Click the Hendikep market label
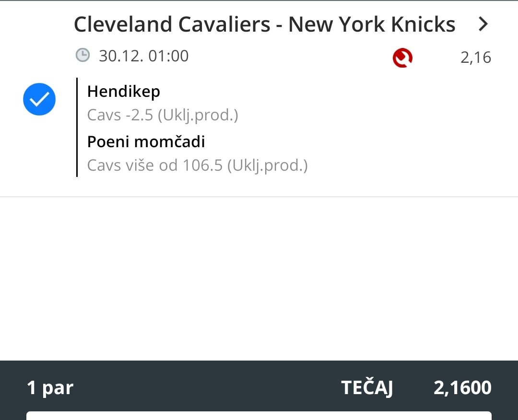Screen dimensions: 518x420 tap(124, 91)
